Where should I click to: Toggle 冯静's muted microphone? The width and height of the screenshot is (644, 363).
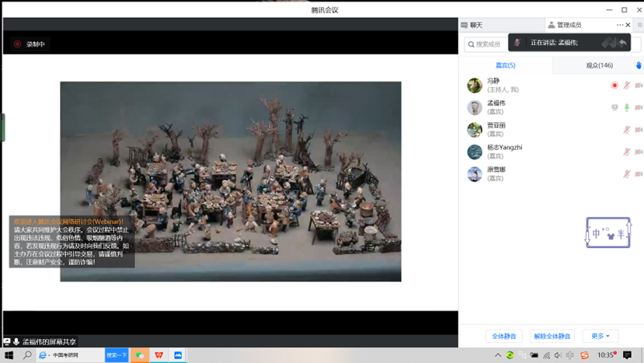point(627,86)
